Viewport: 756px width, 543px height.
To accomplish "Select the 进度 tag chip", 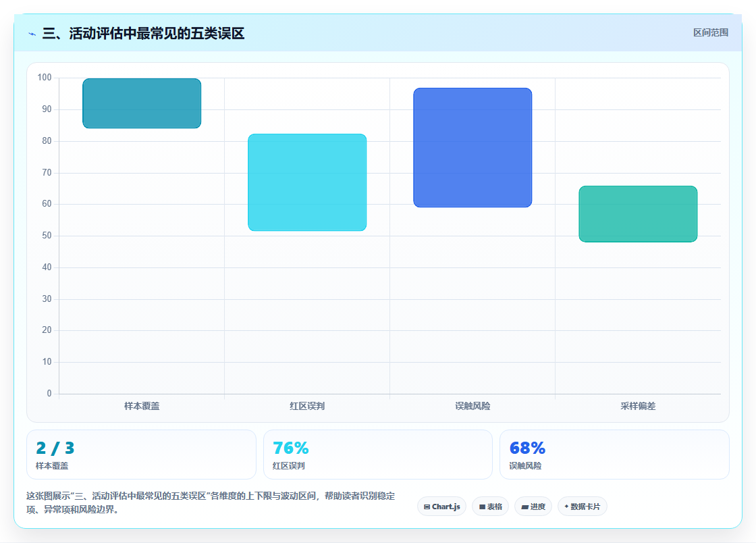I will pyautogui.click(x=533, y=507).
